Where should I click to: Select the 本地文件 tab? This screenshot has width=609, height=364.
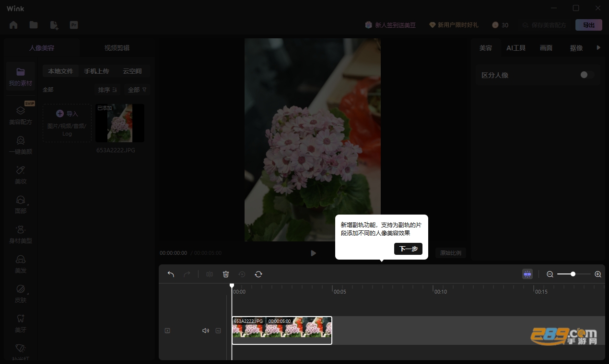(60, 71)
